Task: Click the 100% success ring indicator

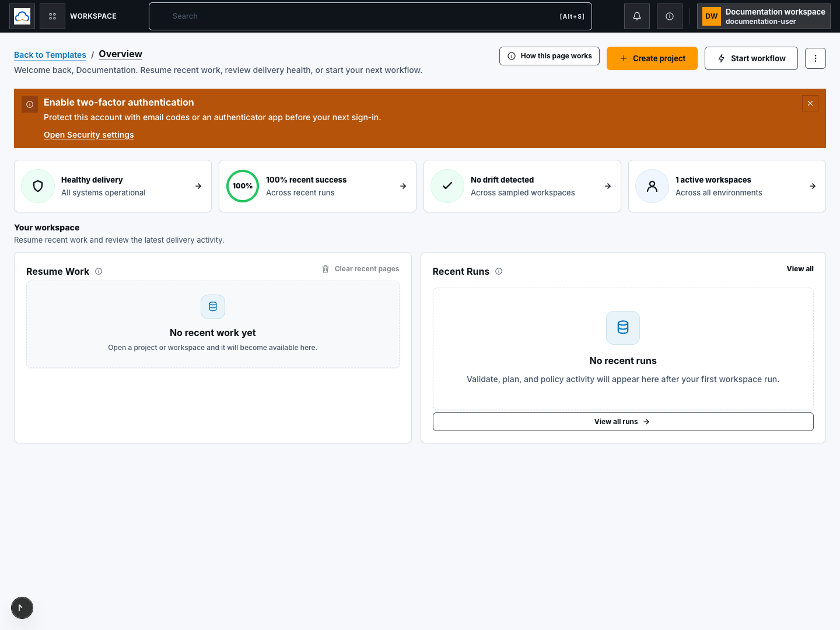Action: tap(243, 186)
